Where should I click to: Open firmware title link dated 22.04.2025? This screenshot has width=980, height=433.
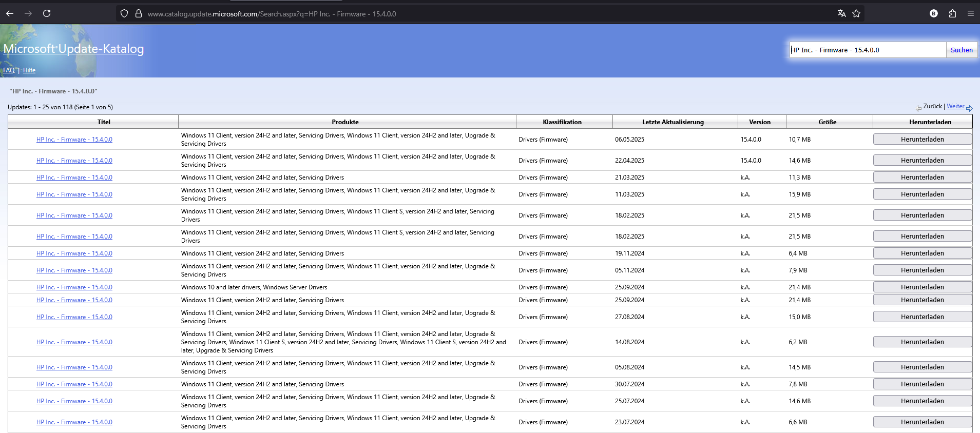(x=74, y=161)
